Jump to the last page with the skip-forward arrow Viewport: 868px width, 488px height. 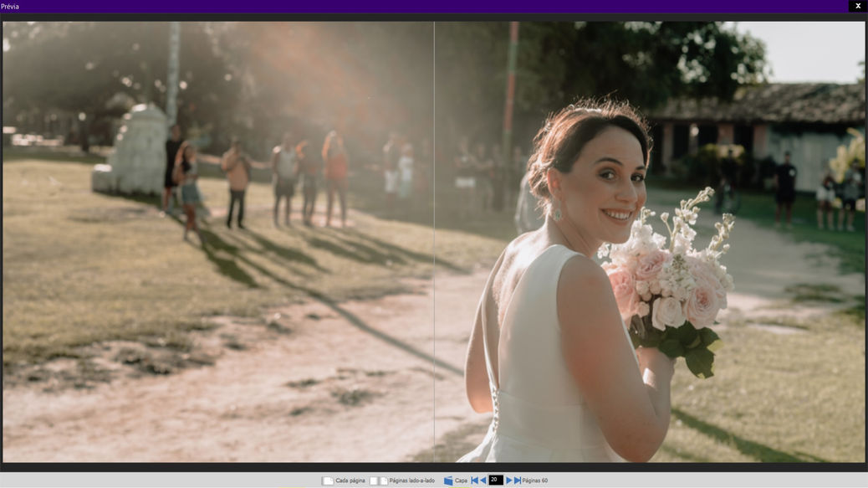pyautogui.click(x=517, y=480)
